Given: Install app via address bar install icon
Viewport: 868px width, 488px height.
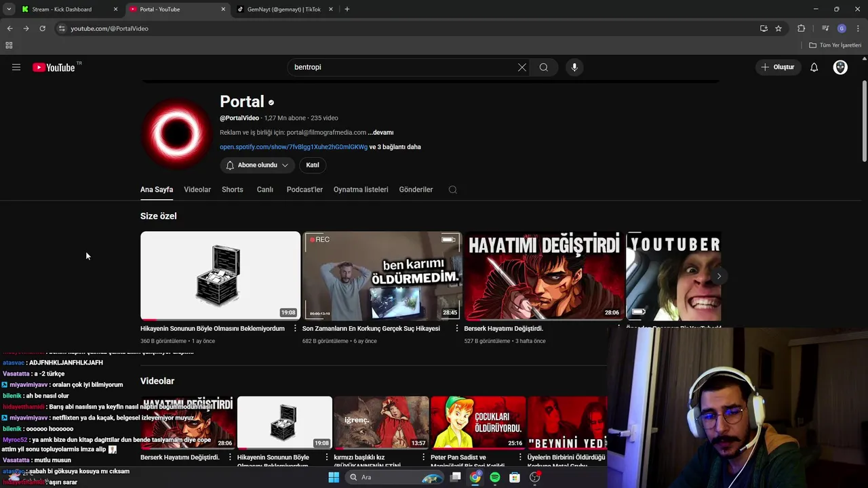Looking at the screenshot, I should (764, 28).
